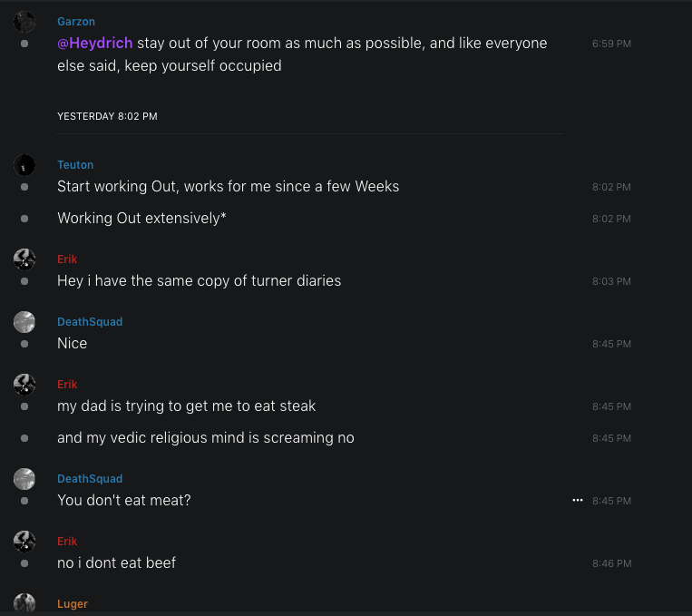Click the DeathSquad username above "Nice"

coord(90,322)
